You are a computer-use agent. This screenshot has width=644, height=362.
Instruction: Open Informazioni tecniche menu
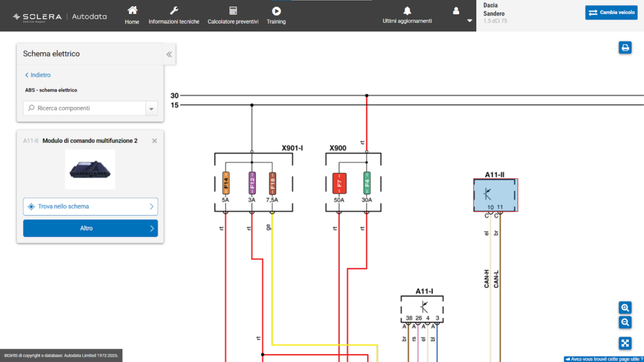point(174,16)
